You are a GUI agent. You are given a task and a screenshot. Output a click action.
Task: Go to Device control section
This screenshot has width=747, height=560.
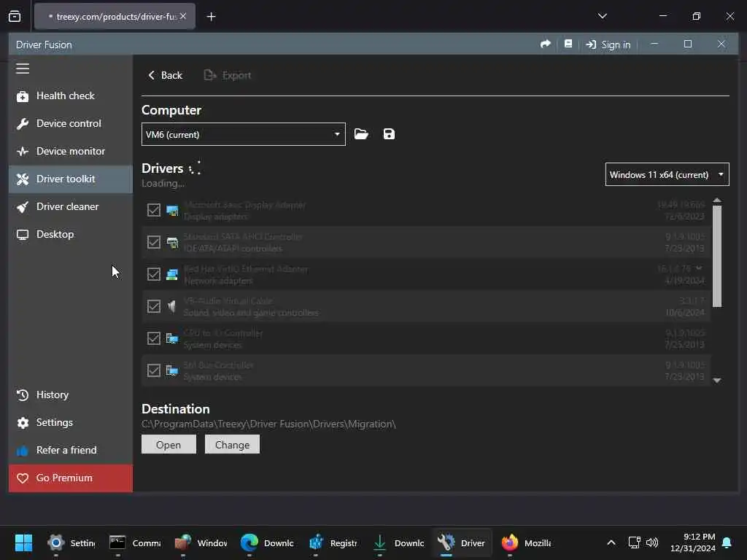(x=71, y=123)
